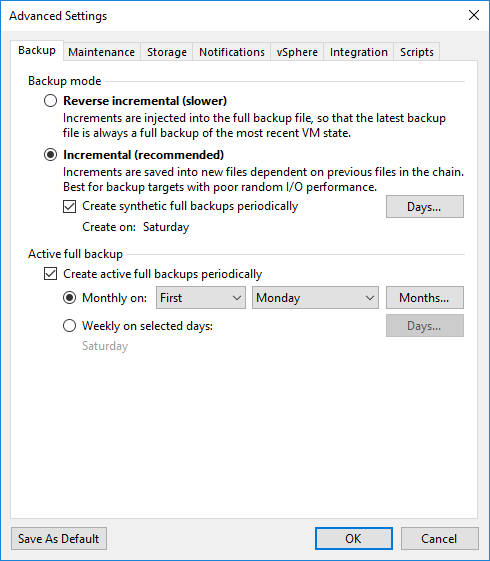490x561 pixels.
Task: Switch to the Scripts tab
Action: pos(417,52)
